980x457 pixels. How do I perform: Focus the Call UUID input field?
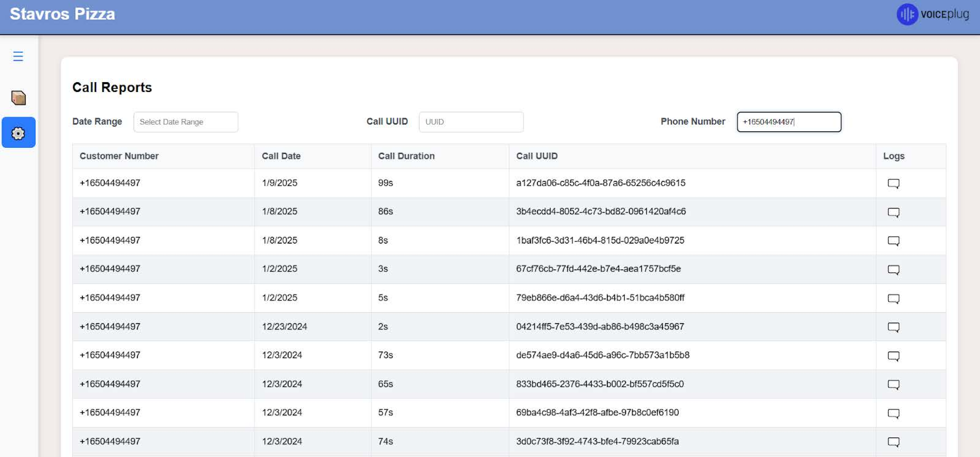[471, 122]
